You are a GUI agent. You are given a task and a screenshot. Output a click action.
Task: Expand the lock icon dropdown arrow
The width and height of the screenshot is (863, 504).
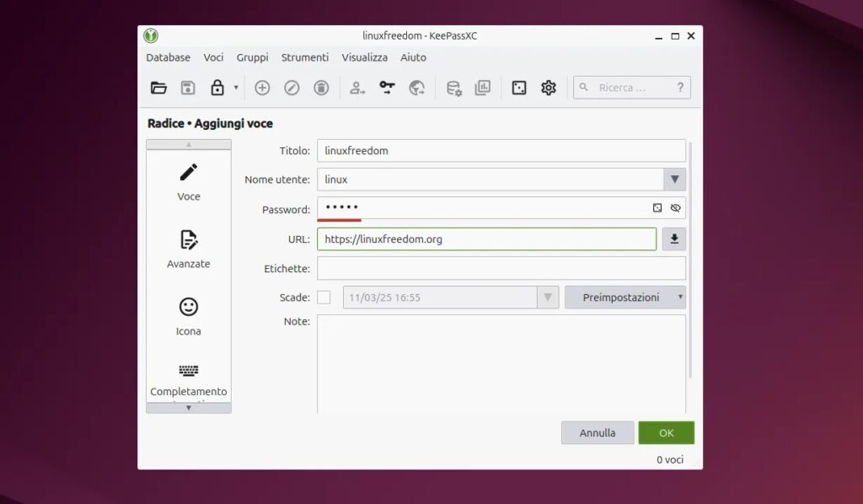point(236,88)
